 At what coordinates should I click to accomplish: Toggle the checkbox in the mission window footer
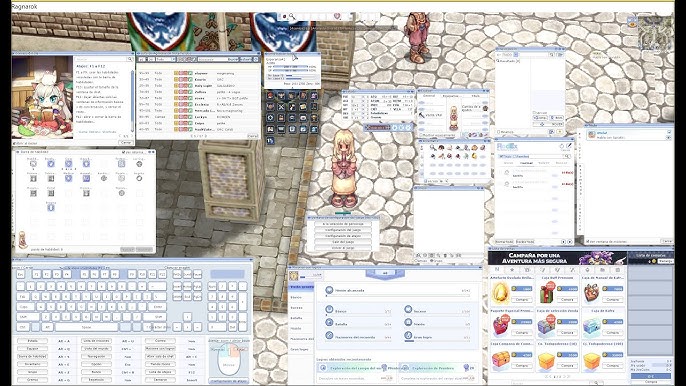(587, 241)
